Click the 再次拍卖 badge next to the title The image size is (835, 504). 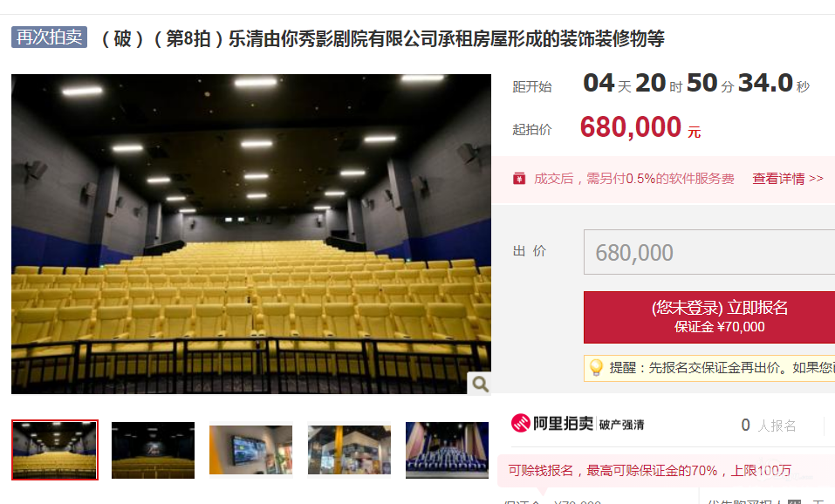(x=49, y=37)
